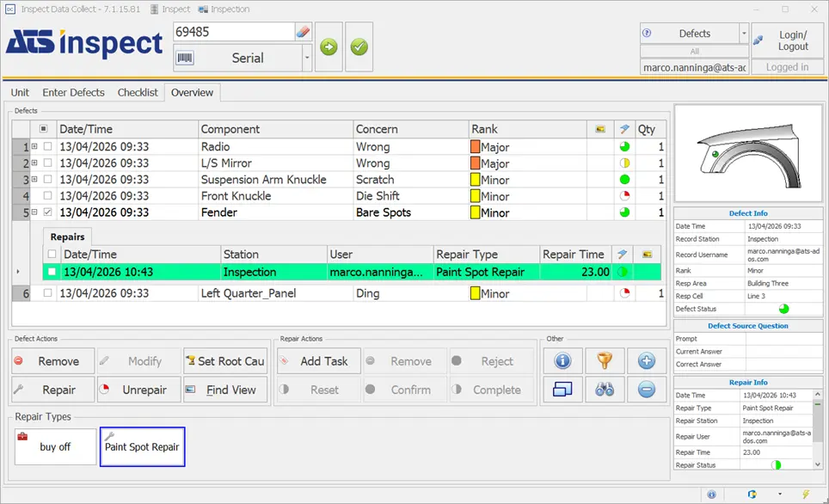This screenshot has height=504, width=829.
Task: Click the yellow Minor rank swatch for Fender
Action: 475,212
